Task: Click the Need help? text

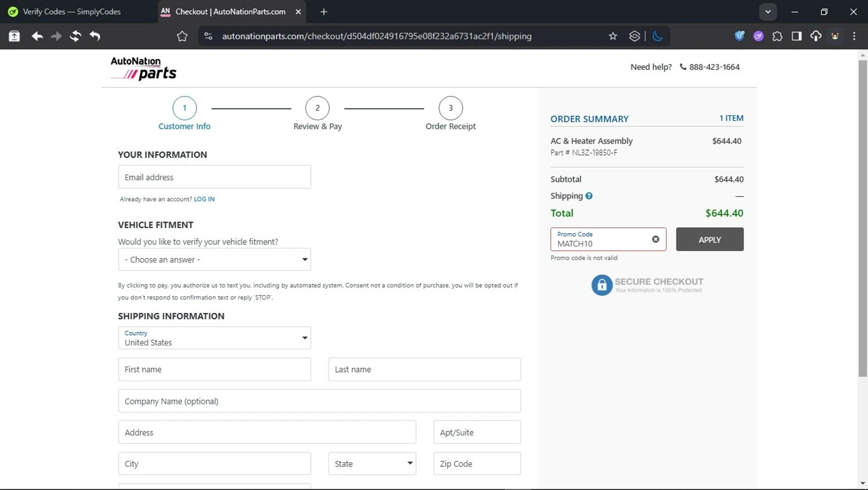Action: tap(651, 67)
